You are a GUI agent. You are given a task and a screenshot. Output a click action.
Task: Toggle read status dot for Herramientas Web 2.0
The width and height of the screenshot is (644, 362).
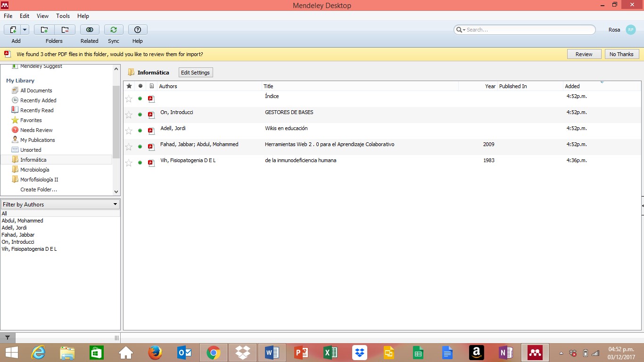click(x=140, y=147)
